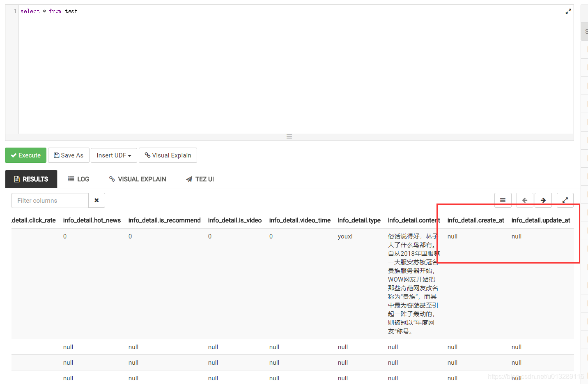Open the VISUAL EXPLAIN tab
The height and width of the screenshot is (384, 588).
(138, 179)
